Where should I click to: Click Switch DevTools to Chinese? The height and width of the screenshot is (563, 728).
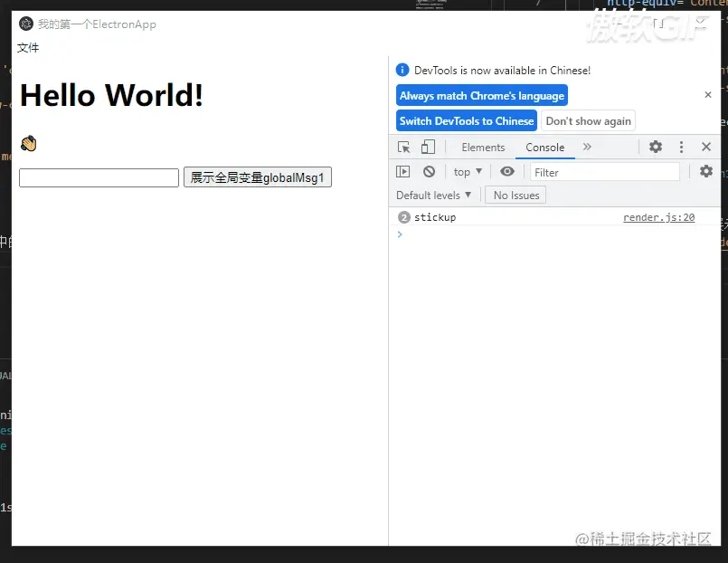tap(466, 120)
